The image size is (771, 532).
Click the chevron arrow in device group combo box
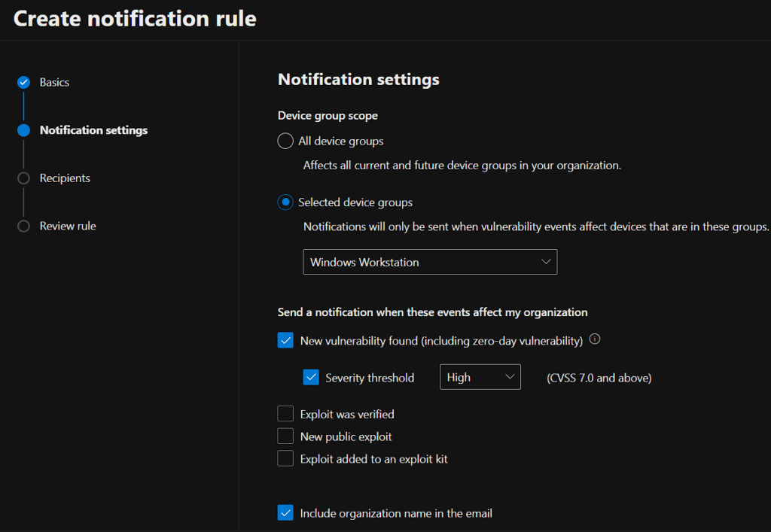pyautogui.click(x=546, y=262)
